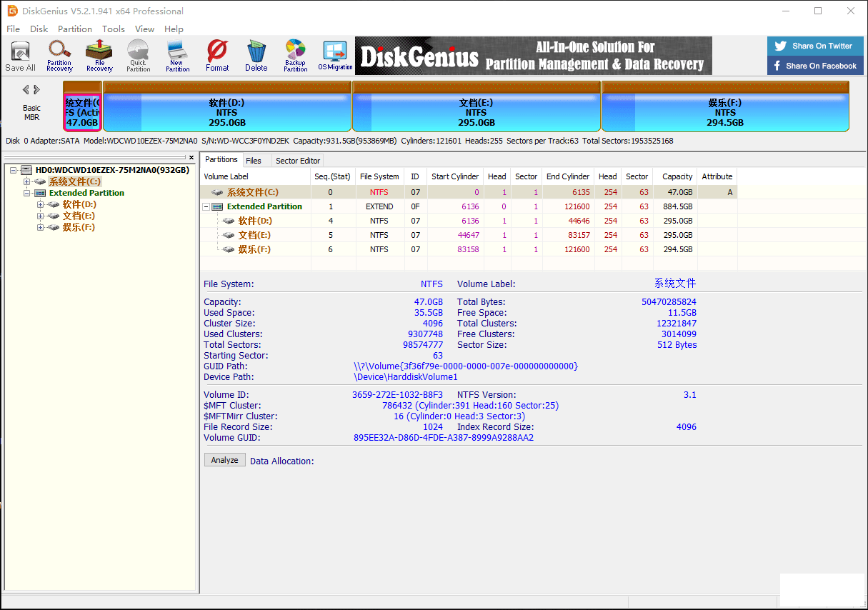Click DiskGenius app icon in title bar

coord(12,11)
